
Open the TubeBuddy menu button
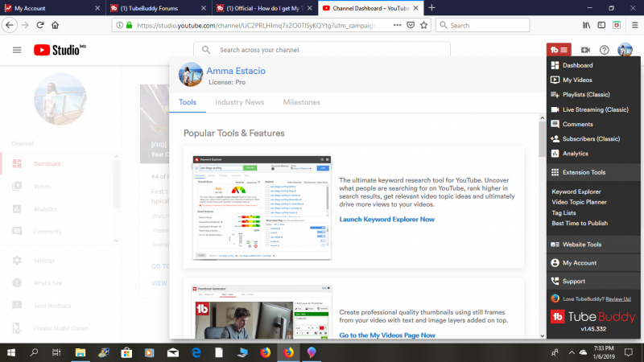click(559, 50)
